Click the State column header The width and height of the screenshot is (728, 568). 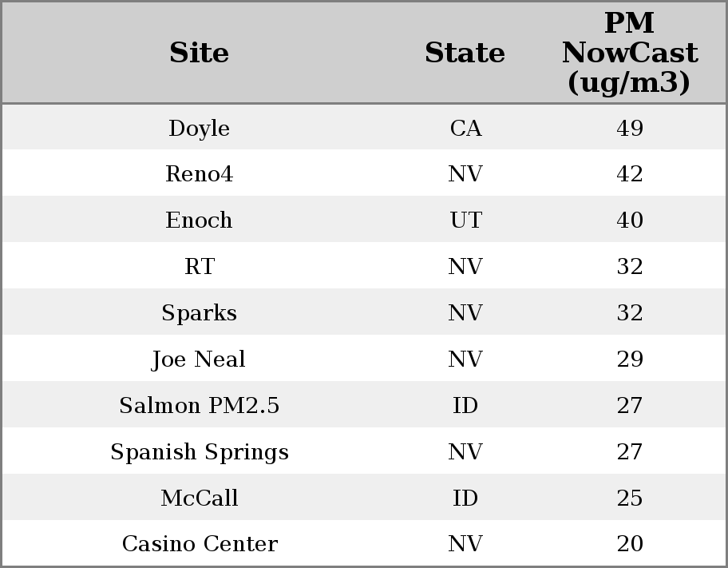pyautogui.click(x=465, y=54)
